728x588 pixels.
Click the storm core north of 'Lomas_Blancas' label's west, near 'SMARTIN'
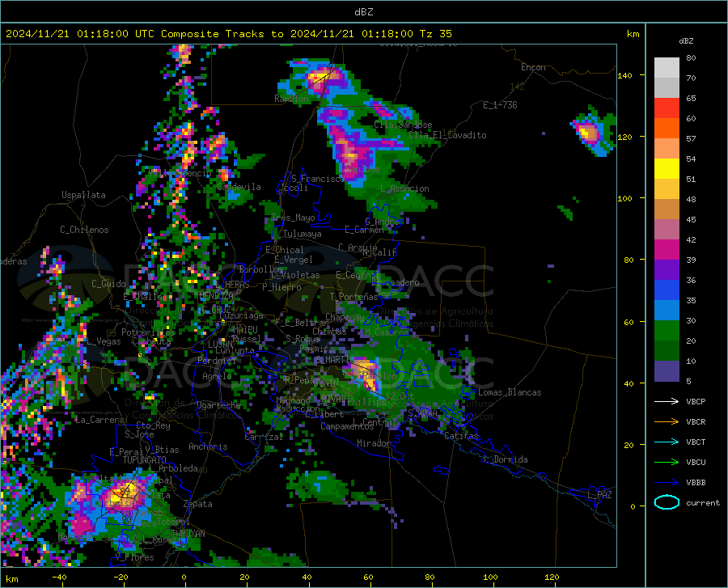click(364, 372)
